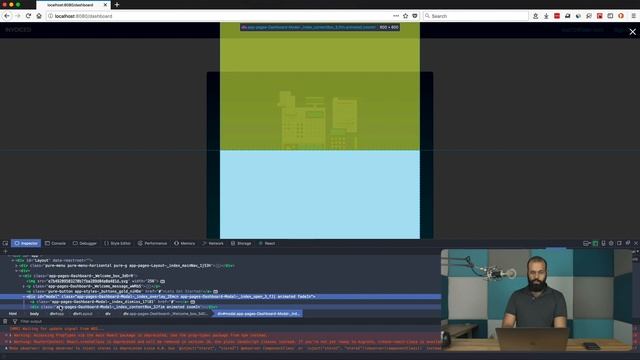Image resolution: width=640 pixels, height=360 pixels.
Task: Select the img svg element row
Action: (x=220, y=281)
